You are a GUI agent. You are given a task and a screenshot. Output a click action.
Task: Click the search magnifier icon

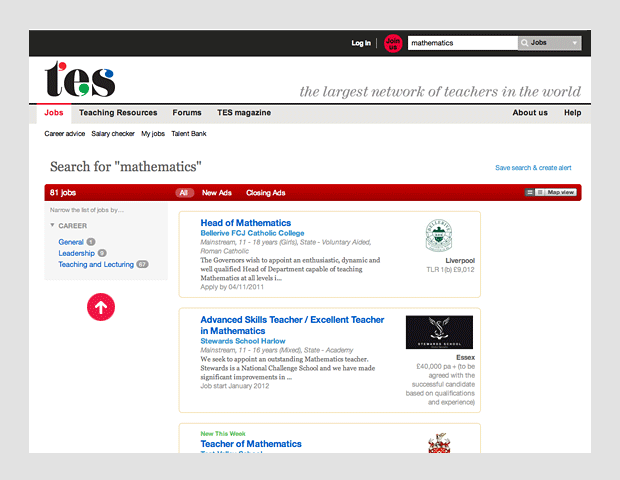click(524, 43)
